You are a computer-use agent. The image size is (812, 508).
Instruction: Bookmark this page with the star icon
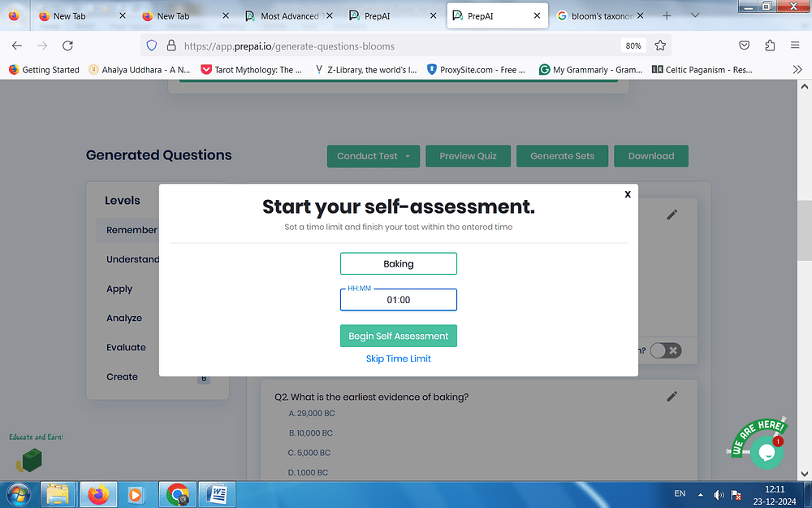(660, 46)
